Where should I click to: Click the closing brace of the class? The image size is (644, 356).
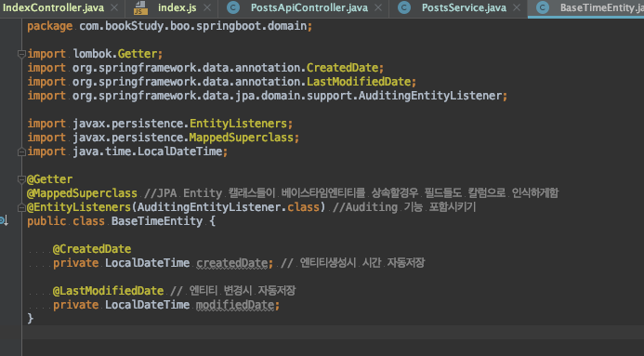coord(30,318)
